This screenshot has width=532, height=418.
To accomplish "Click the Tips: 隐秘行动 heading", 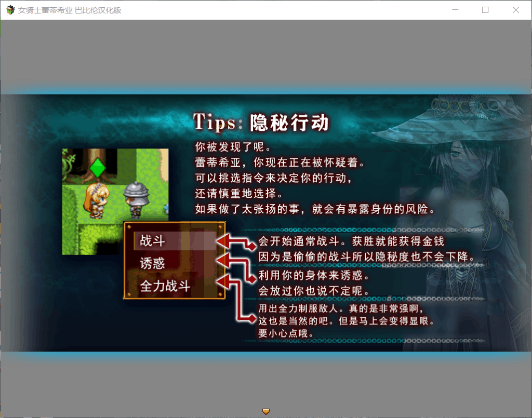I will [x=261, y=123].
